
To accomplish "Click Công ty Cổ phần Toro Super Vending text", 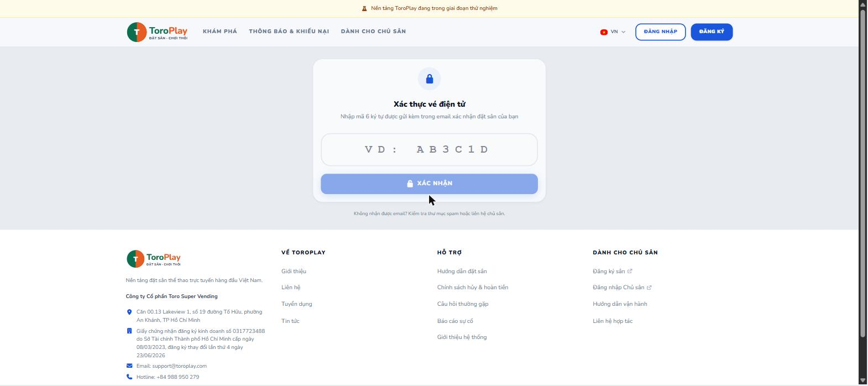I will [x=172, y=296].
